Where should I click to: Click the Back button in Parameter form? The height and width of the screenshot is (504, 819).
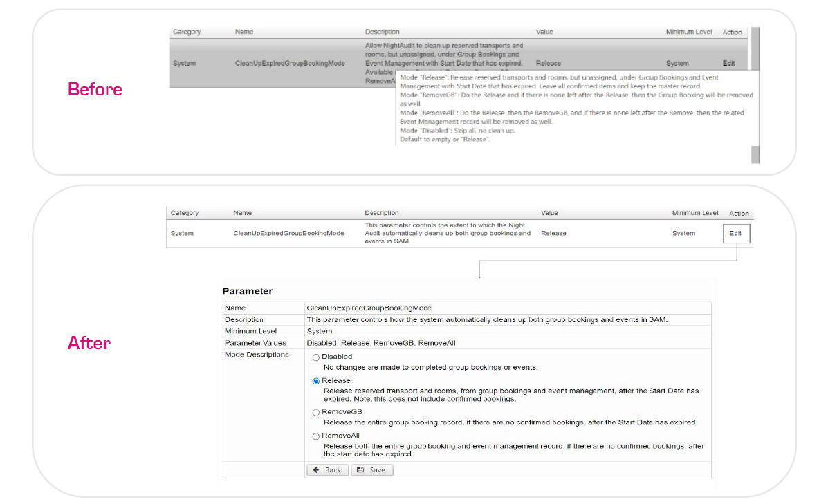point(327,470)
